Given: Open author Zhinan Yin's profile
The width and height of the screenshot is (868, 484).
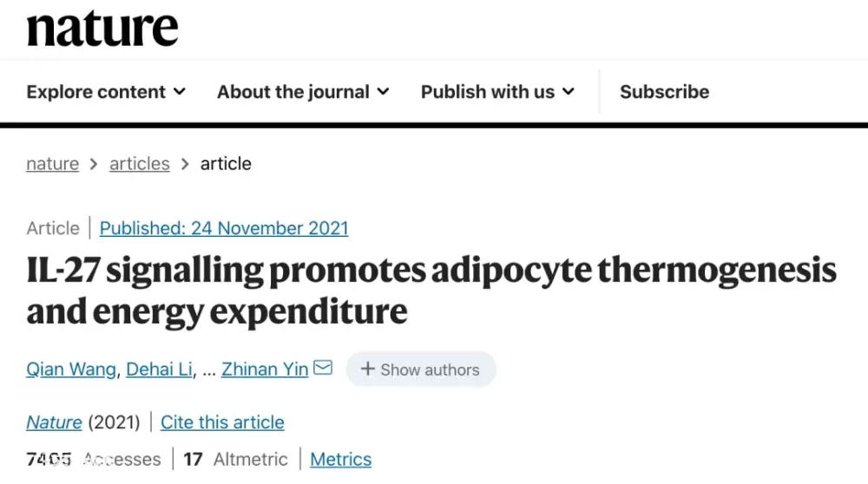Looking at the screenshot, I should 265,369.
